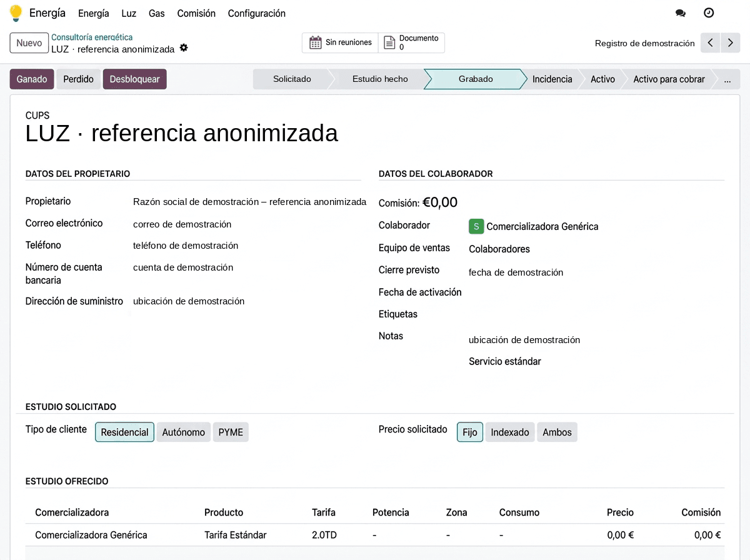Select Fijo requested price
Image resolution: width=750 pixels, height=560 pixels.
[x=470, y=432]
